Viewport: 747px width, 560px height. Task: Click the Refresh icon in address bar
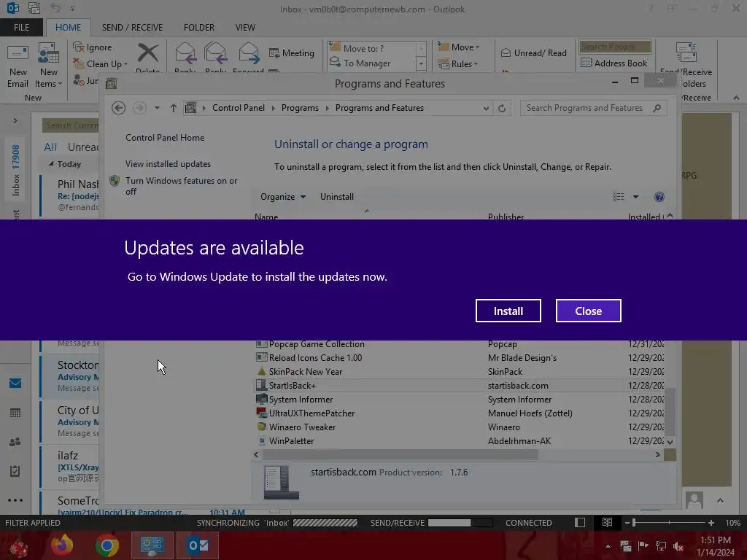[x=502, y=108]
